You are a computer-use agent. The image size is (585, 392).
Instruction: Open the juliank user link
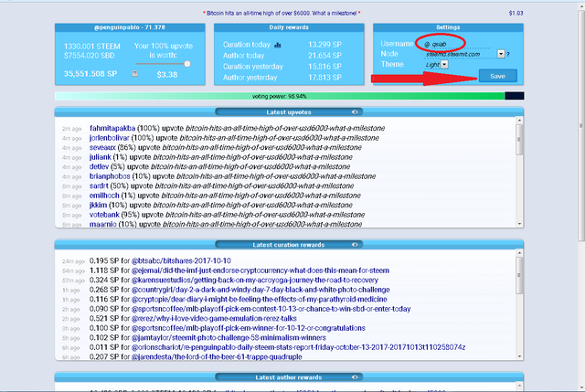click(x=101, y=157)
